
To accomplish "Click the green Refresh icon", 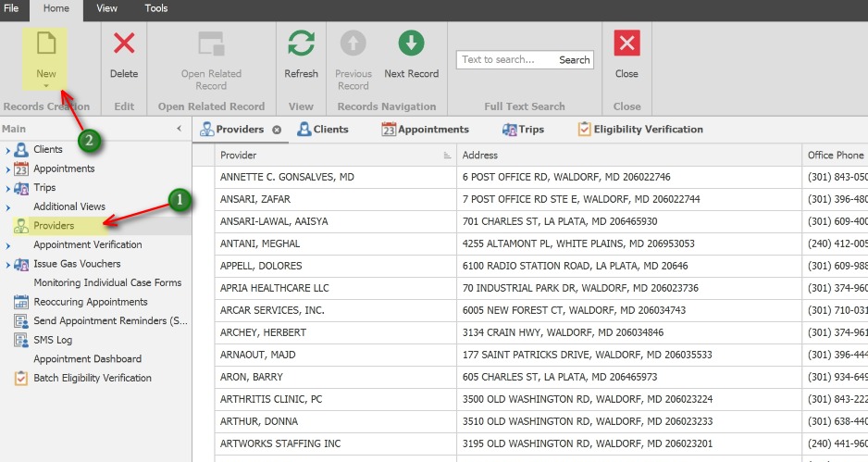I will coord(301,44).
